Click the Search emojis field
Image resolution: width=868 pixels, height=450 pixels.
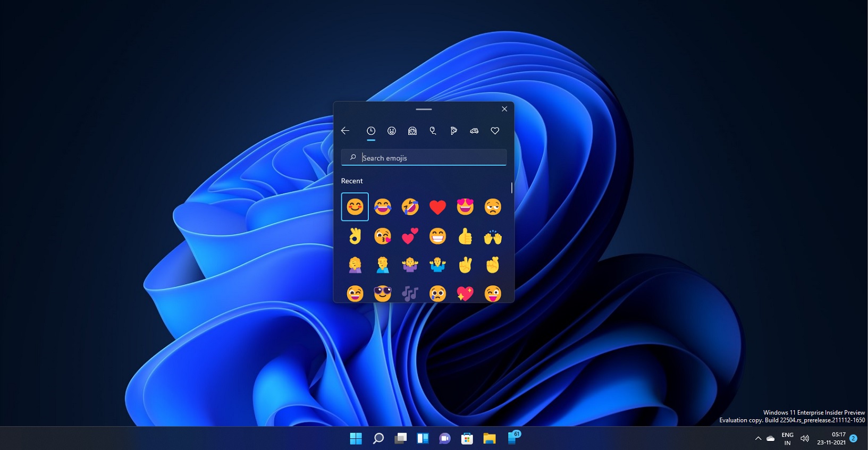pos(424,158)
